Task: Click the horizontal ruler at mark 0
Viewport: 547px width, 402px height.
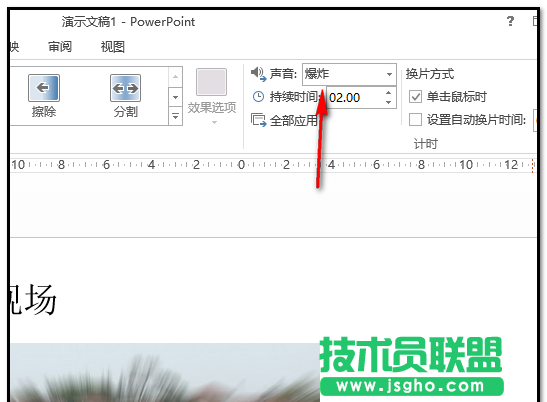Action: click(x=241, y=164)
